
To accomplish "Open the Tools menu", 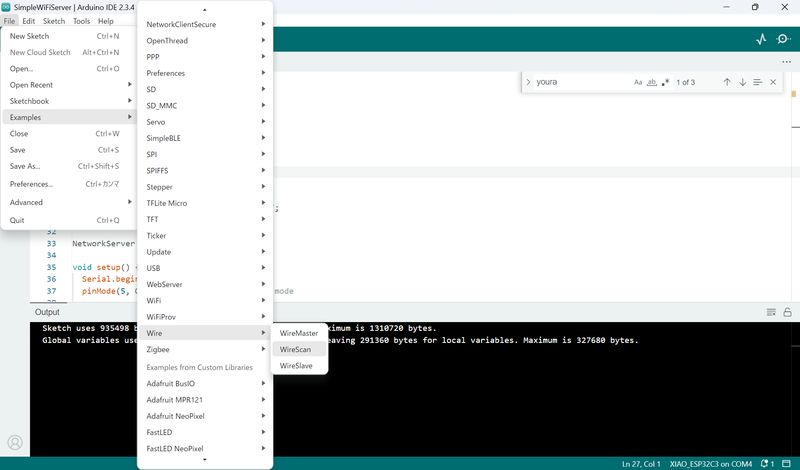I will 81,21.
